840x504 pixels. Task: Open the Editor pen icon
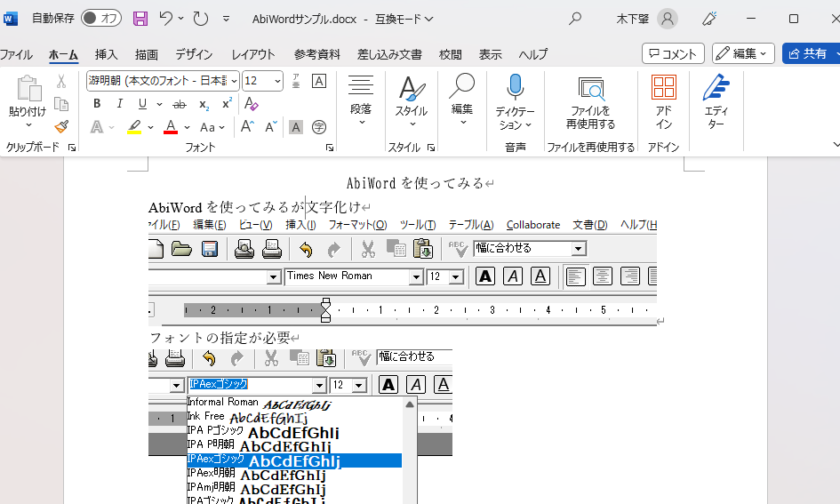(716, 87)
